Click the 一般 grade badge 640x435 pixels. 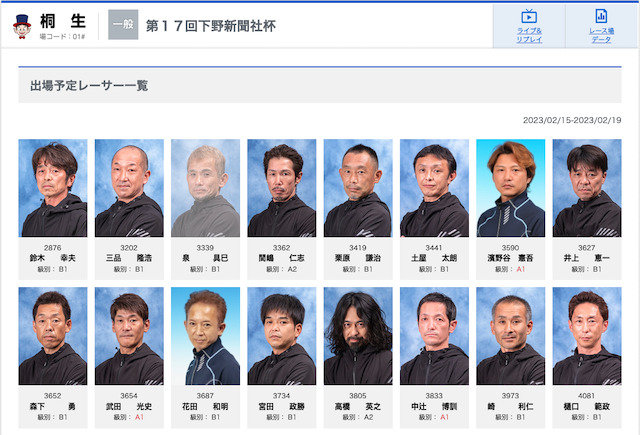point(123,25)
